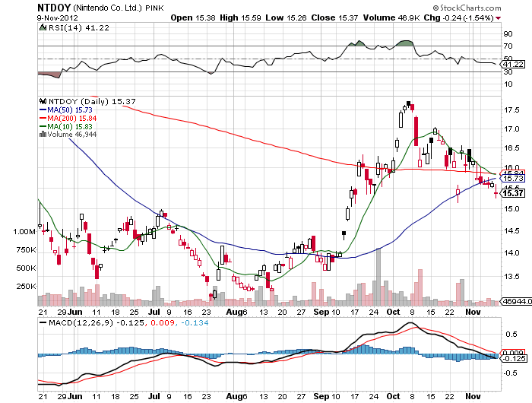Click the Sep label on price chart axis
The image size is (532, 403).
point(321,312)
